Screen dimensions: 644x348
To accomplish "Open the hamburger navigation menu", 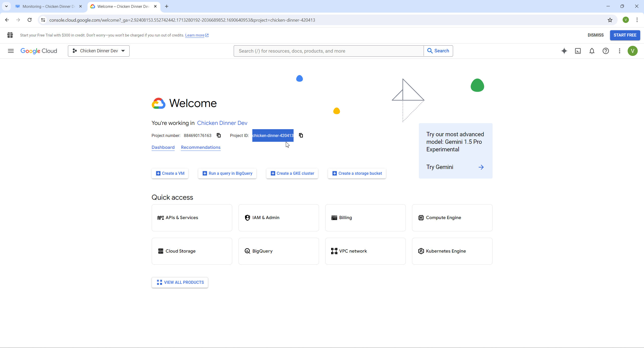I will (11, 51).
